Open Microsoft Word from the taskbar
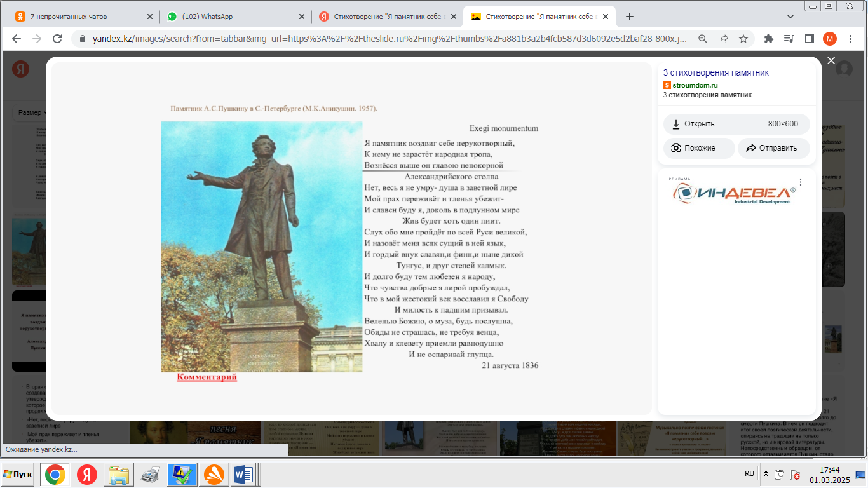Image resolution: width=868 pixels, height=488 pixels. coord(244,475)
